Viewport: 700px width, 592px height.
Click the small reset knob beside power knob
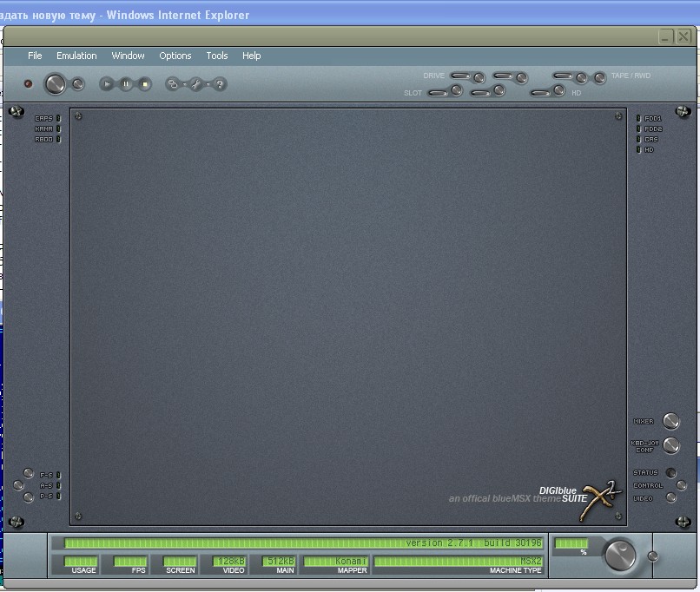(78, 84)
